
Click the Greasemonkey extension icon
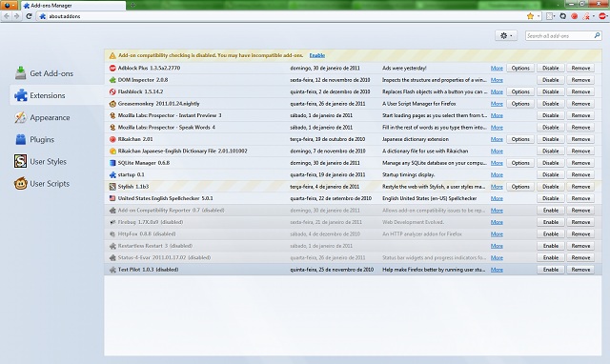click(x=112, y=104)
